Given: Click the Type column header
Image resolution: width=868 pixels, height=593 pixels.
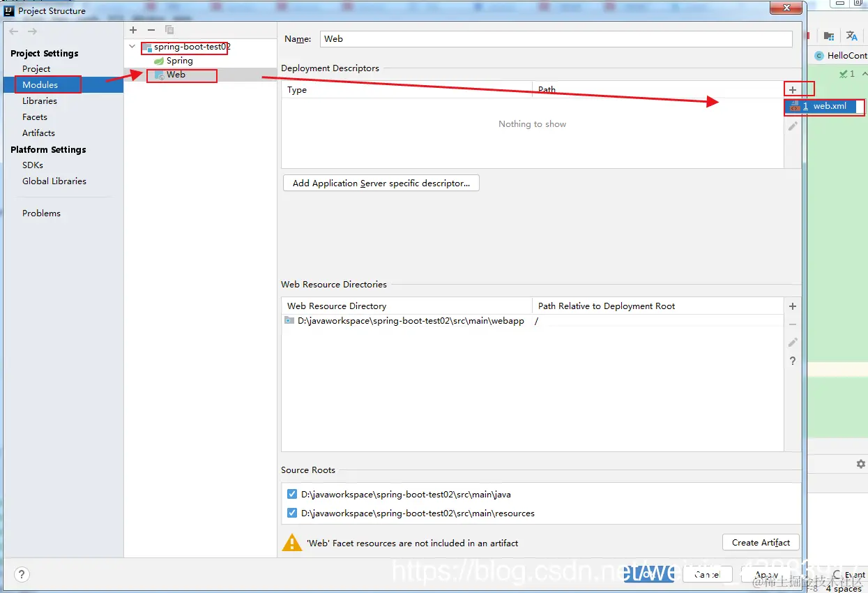Looking at the screenshot, I should 407,89.
